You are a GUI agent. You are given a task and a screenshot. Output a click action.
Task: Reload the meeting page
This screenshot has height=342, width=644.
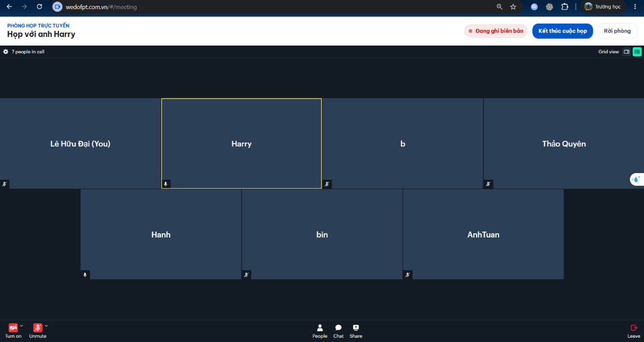click(39, 6)
